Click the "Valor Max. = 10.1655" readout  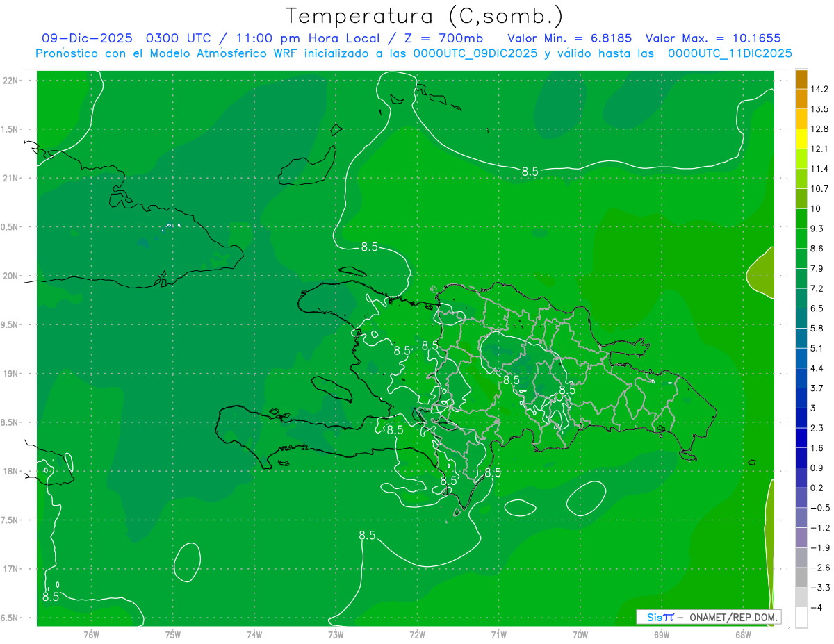713,38
